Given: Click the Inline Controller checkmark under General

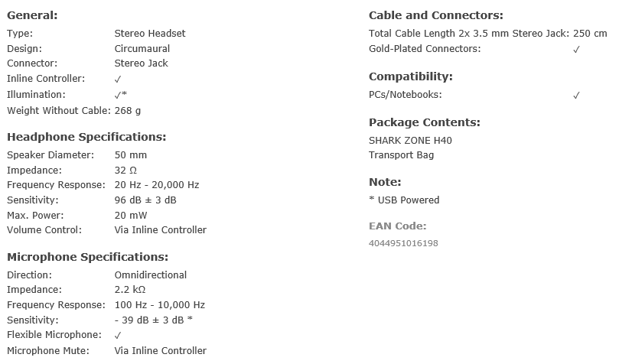Looking at the screenshot, I should pos(118,80).
